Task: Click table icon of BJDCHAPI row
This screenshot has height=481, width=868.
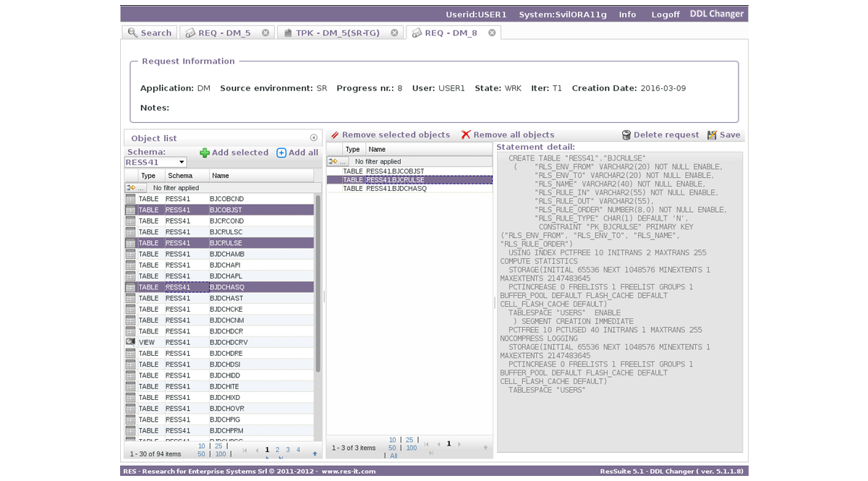Action: click(130, 265)
